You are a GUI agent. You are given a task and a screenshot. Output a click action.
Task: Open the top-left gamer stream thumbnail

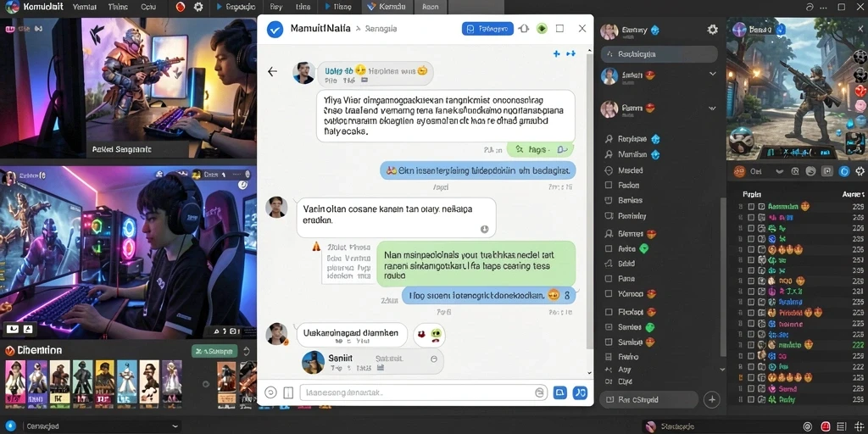129,88
